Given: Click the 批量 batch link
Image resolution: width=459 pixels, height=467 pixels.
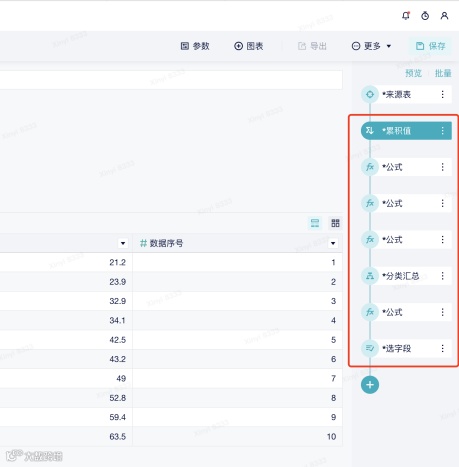Looking at the screenshot, I should click(x=443, y=73).
